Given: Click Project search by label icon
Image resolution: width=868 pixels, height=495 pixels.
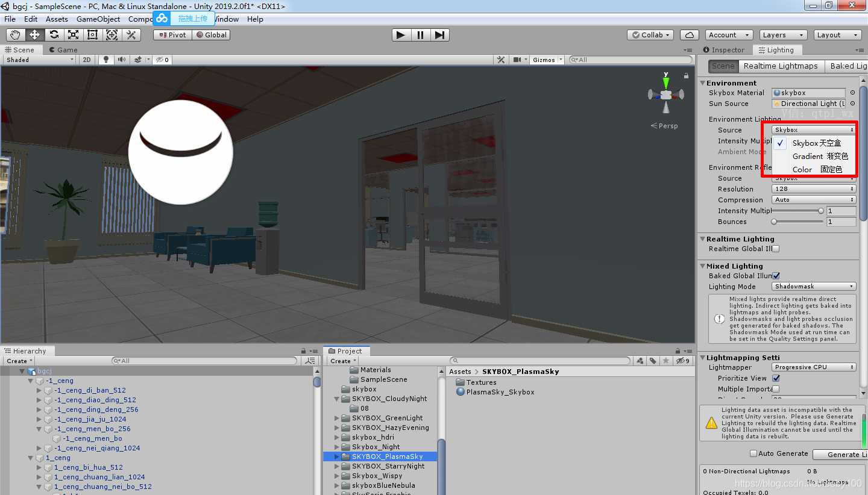Looking at the screenshot, I should [653, 361].
